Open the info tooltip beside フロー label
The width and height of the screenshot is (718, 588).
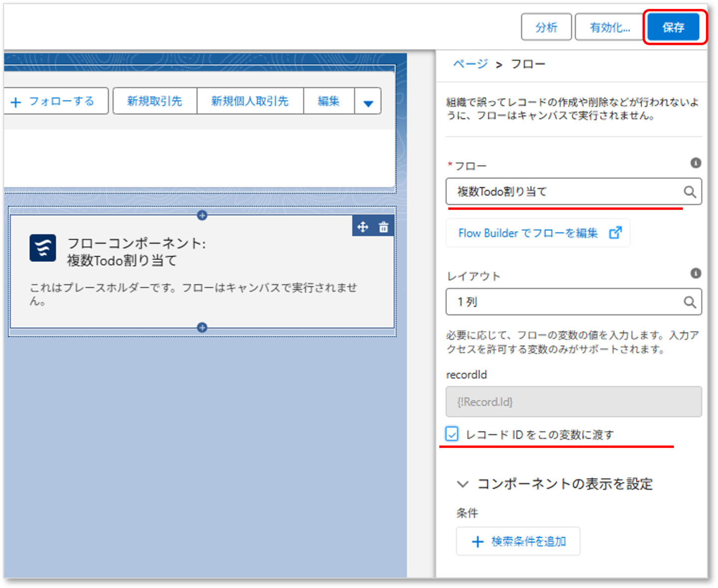[x=696, y=163]
